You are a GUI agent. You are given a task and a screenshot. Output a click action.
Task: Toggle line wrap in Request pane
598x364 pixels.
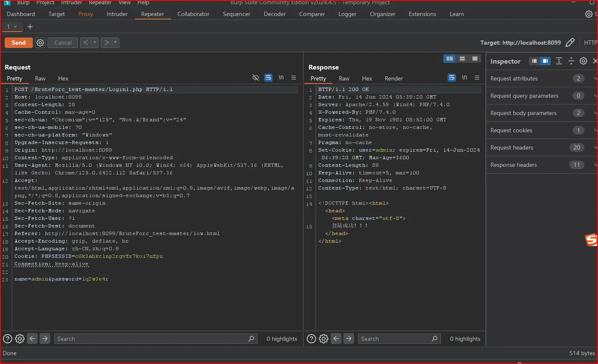(x=268, y=78)
